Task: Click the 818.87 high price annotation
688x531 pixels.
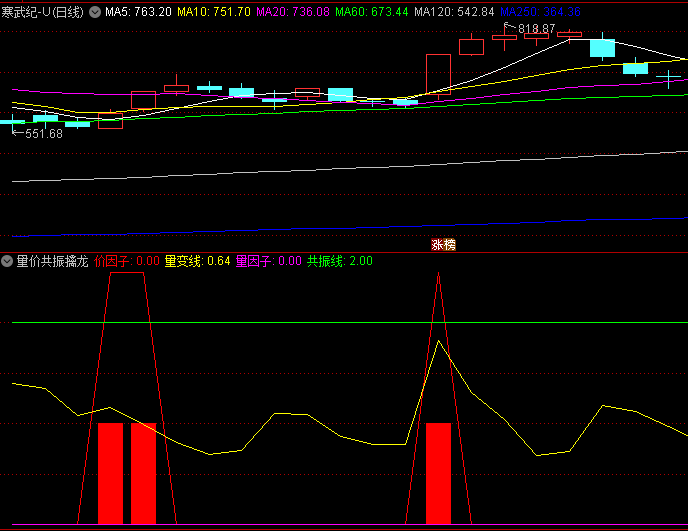Action: pyautogui.click(x=536, y=29)
